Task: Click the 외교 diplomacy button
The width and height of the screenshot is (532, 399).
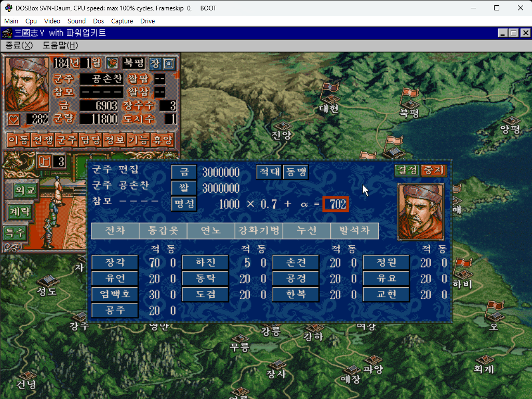Action: pyautogui.click(x=25, y=190)
